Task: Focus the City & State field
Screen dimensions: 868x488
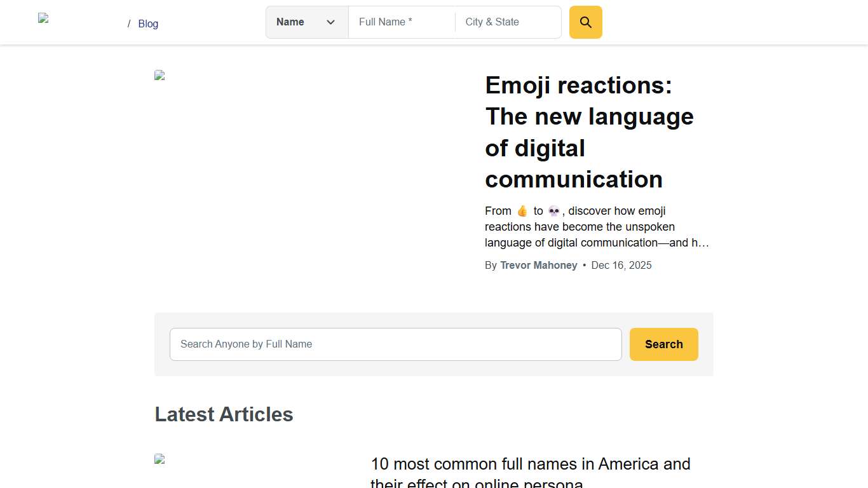Action: pos(508,22)
